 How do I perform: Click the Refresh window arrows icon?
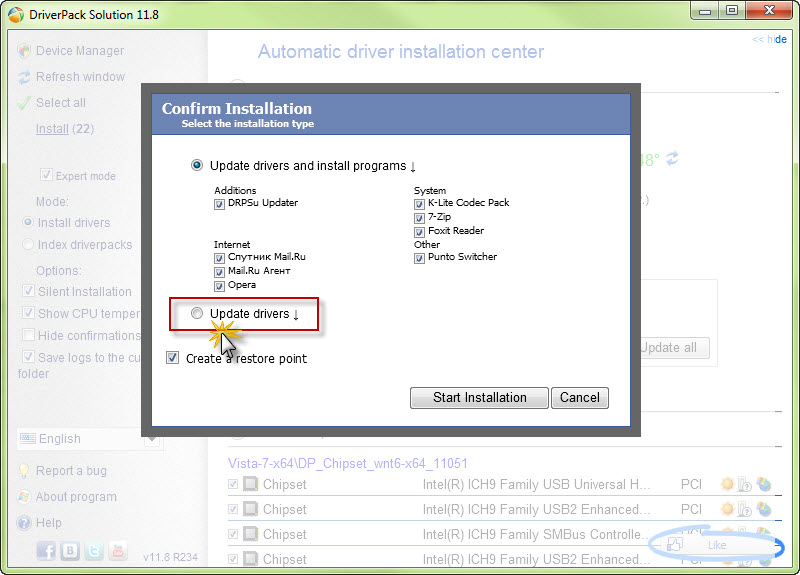pyautogui.click(x=24, y=77)
